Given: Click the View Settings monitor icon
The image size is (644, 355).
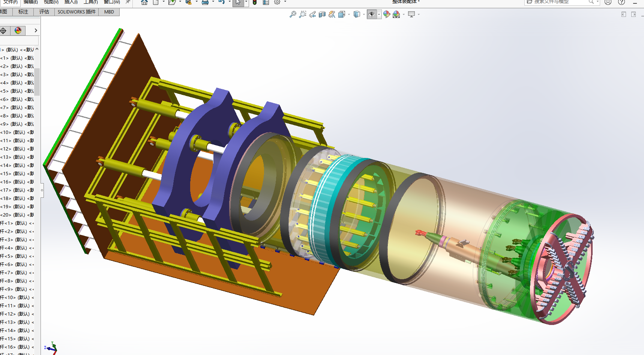Looking at the screenshot, I should 411,14.
